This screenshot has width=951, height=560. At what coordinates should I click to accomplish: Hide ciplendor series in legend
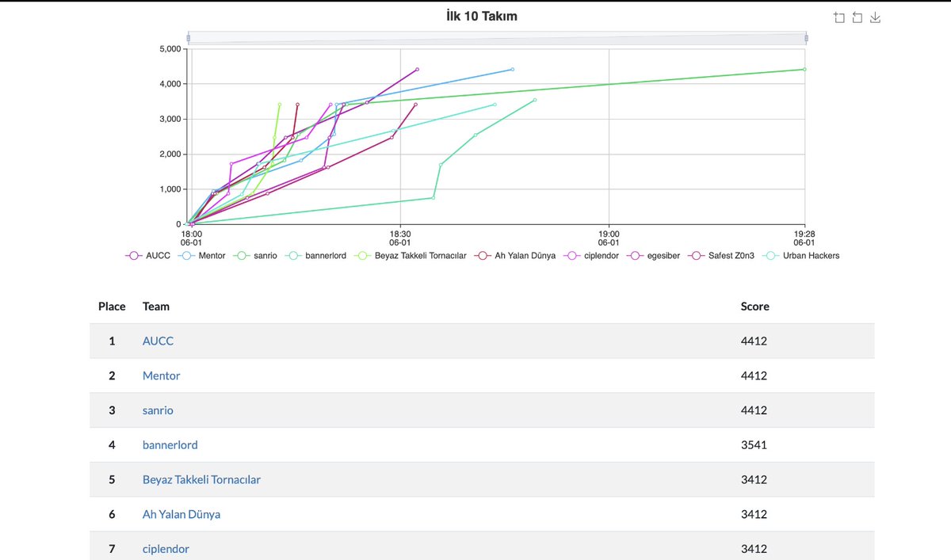pos(591,256)
